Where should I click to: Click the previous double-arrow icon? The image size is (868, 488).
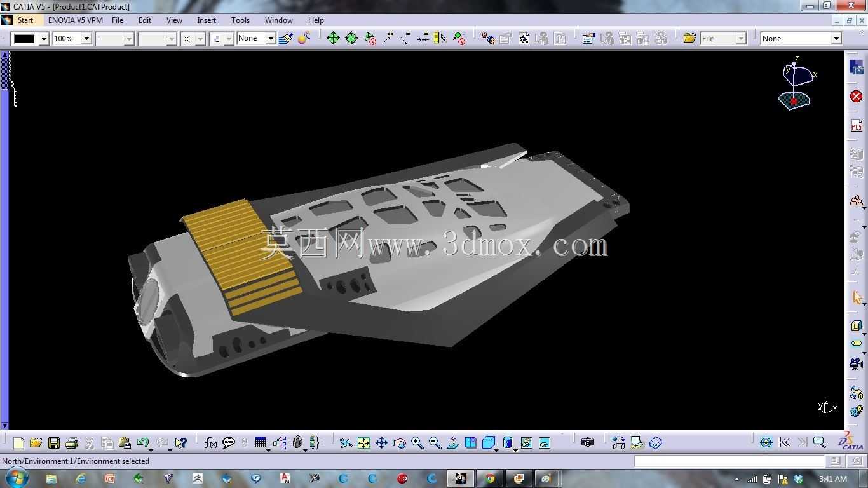tap(784, 443)
